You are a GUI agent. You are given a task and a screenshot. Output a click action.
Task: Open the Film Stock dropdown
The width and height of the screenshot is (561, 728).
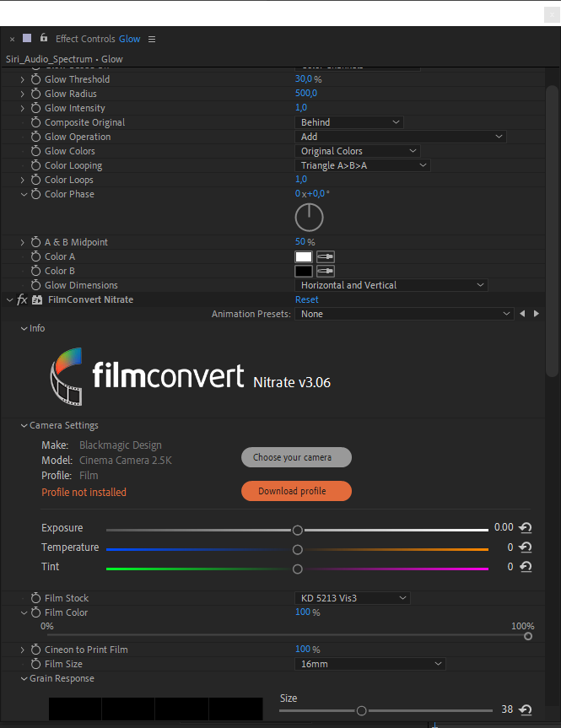(353, 598)
